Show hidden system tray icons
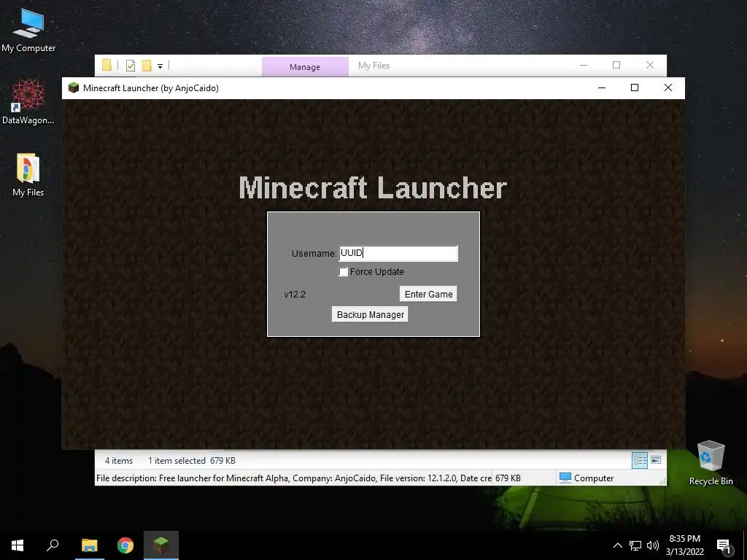Image resolution: width=747 pixels, height=560 pixels. (x=617, y=545)
